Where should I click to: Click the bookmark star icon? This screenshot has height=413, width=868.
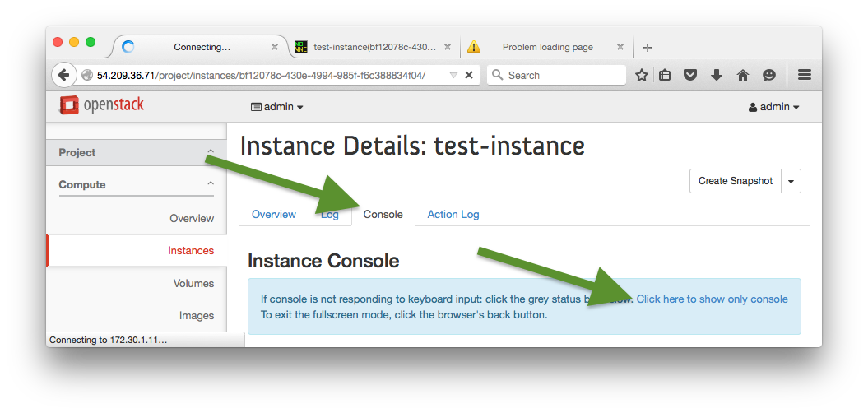642,75
